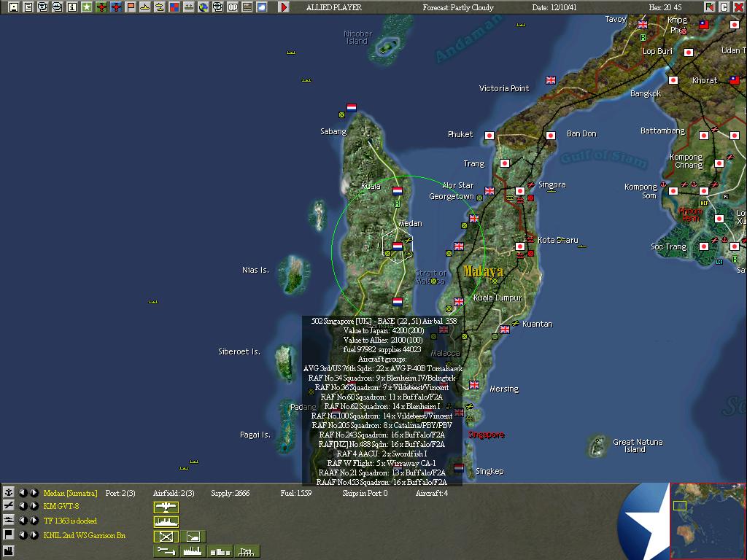
Task: Click the airplane group icon beside KM GVT-8
Action: (9, 506)
